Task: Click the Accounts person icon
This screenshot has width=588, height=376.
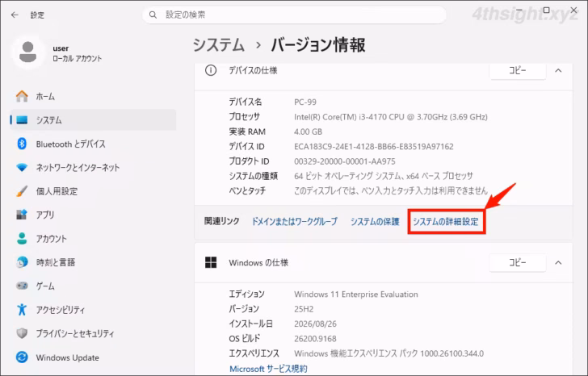Action: [x=22, y=239]
